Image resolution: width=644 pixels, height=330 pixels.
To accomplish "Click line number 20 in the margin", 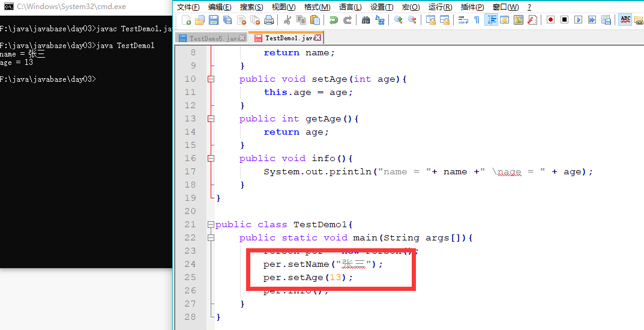I will point(191,211).
